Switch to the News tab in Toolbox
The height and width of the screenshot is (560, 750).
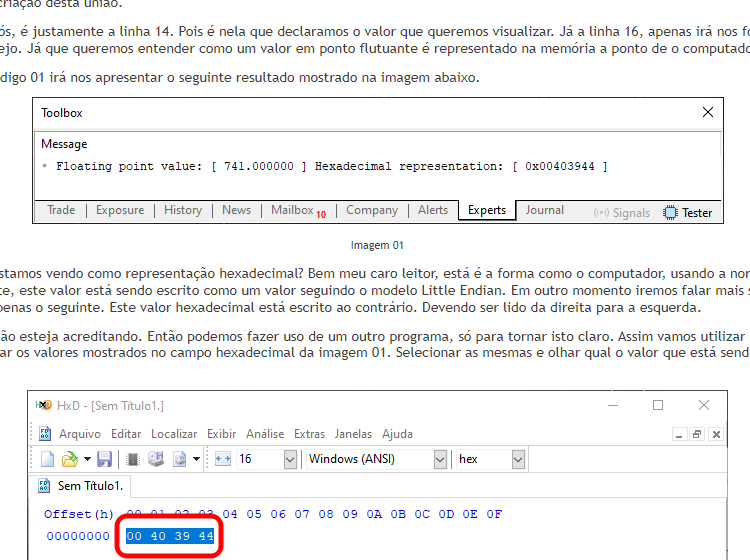[x=237, y=210]
